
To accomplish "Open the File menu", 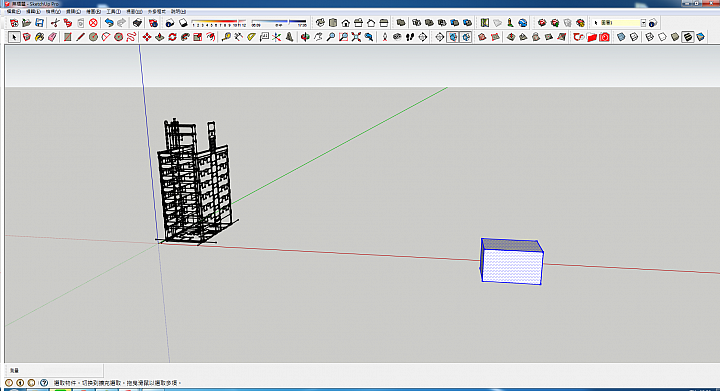I will click(13, 11).
